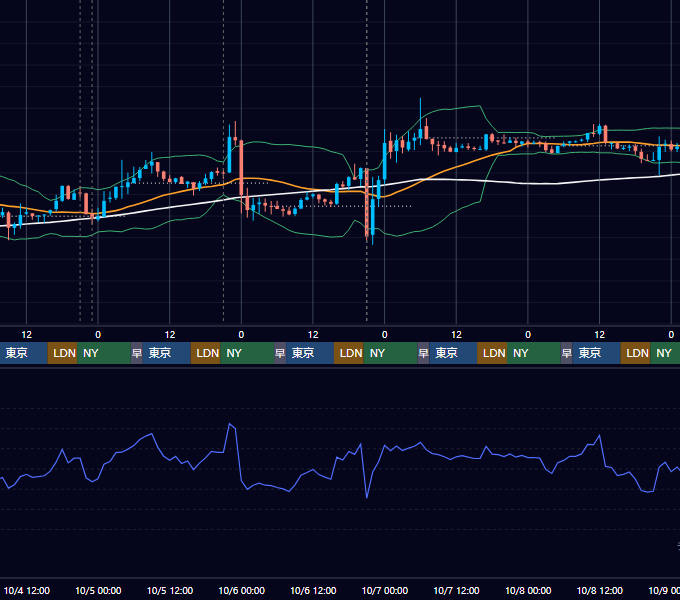Image resolution: width=680 pixels, height=600 pixels.
Task: Click the NY session block spanning 10/5 00:00
Action: point(104,353)
